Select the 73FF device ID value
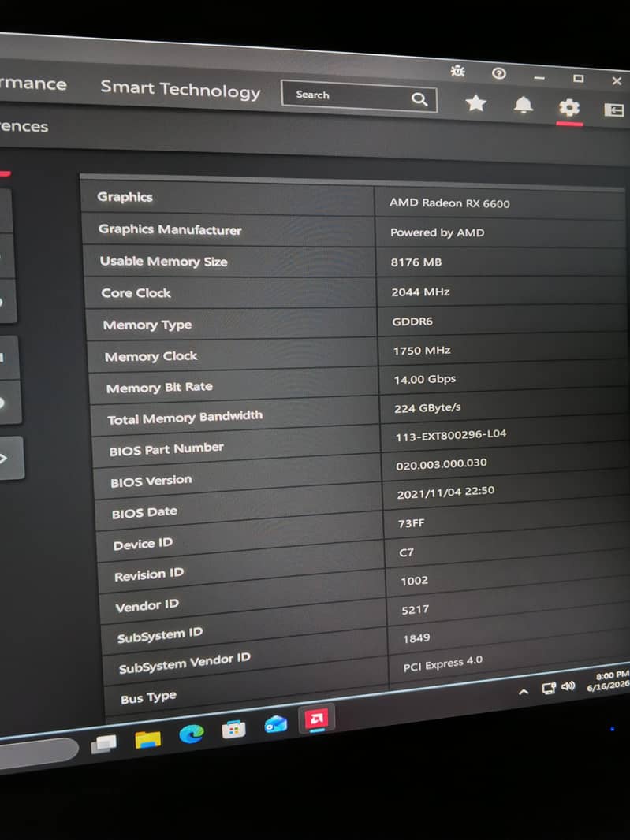This screenshot has width=630, height=840. pyautogui.click(x=412, y=523)
